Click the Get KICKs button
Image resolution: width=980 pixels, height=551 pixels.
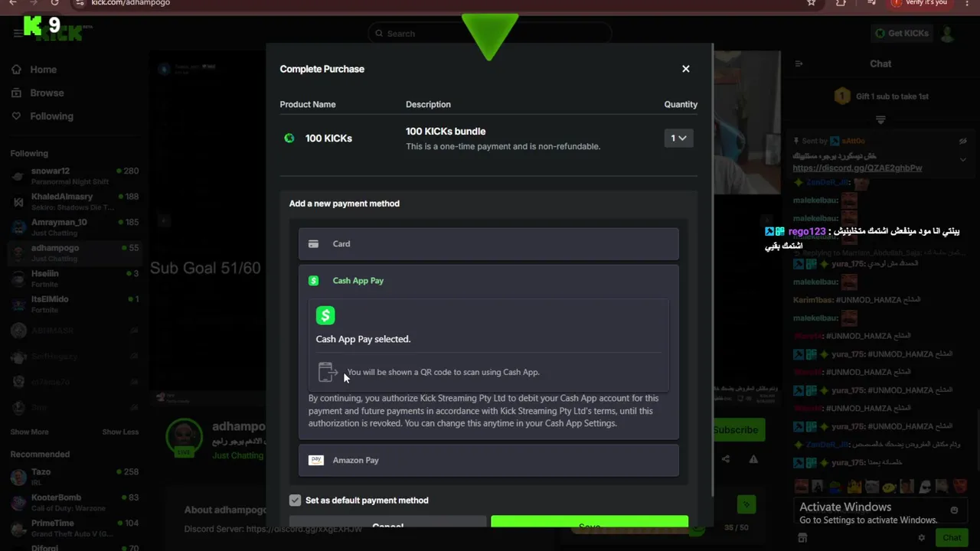(902, 34)
